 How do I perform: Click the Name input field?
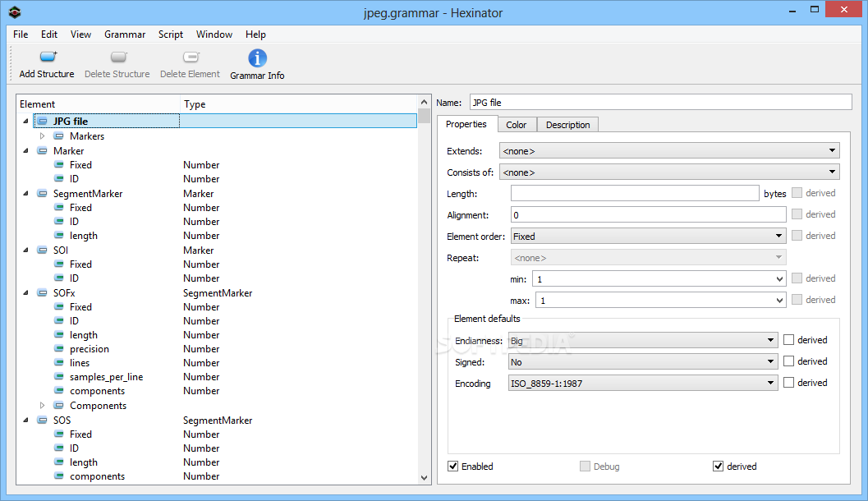point(660,103)
